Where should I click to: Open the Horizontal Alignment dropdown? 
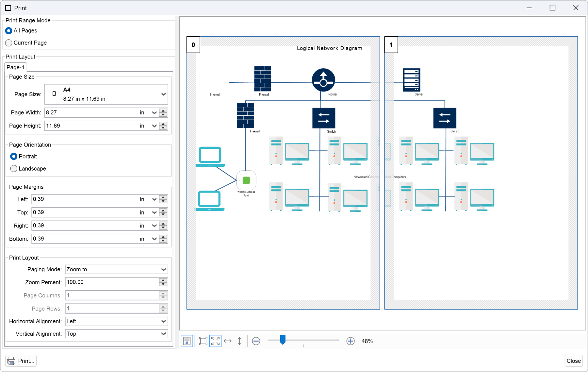tap(116, 321)
